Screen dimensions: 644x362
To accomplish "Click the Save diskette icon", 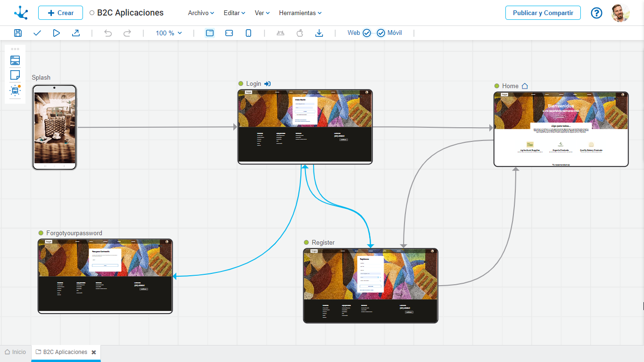I will [18, 33].
